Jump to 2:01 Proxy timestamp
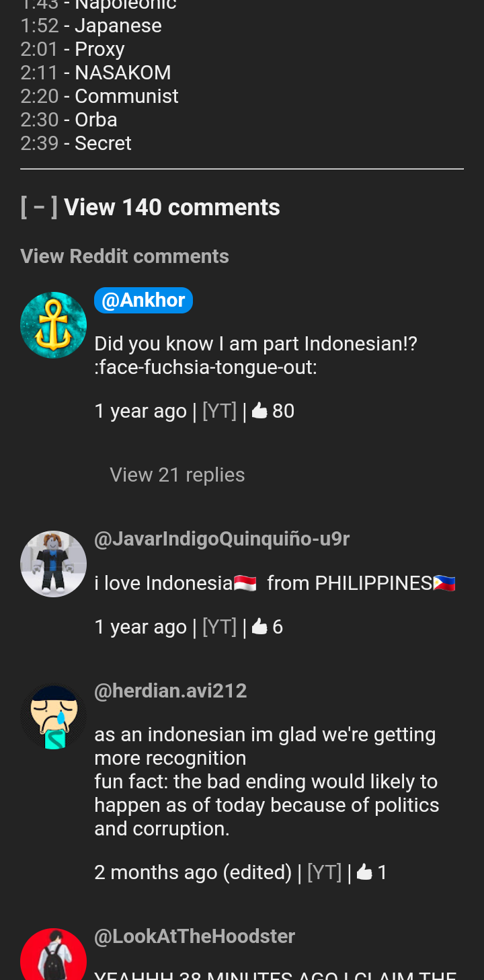 [39, 49]
